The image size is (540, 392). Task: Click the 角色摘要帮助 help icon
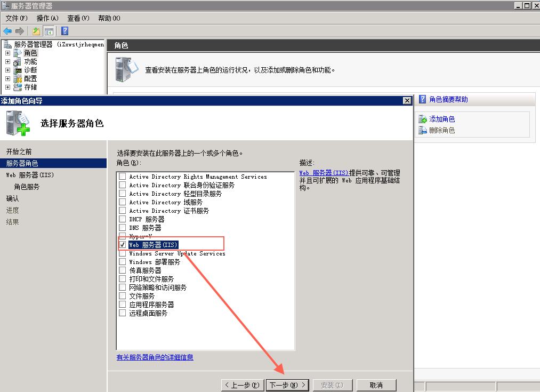point(423,99)
